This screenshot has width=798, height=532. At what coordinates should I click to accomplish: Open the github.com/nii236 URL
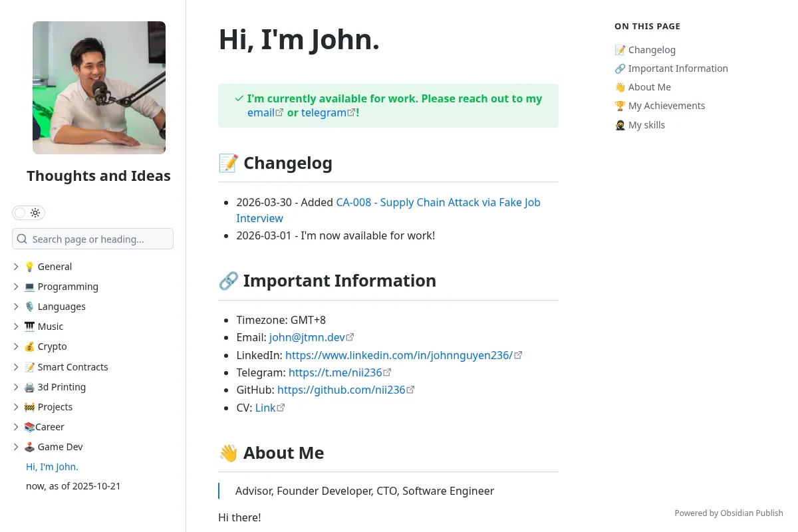pos(341,390)
